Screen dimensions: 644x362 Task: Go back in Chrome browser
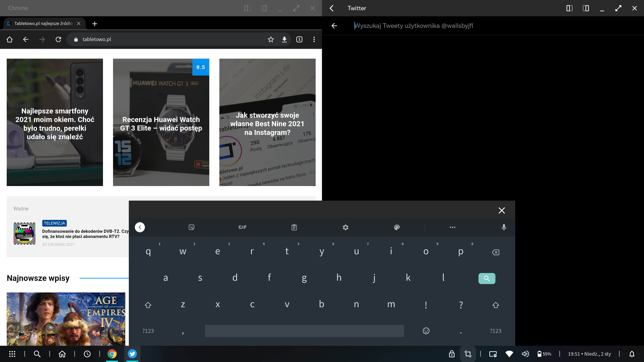[x=26, y=39]
